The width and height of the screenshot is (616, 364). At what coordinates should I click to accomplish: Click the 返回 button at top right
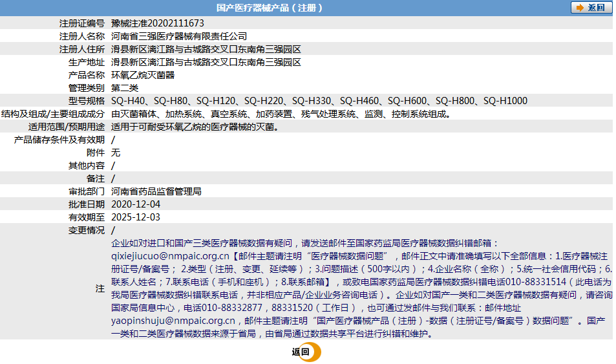pos(591,8)
